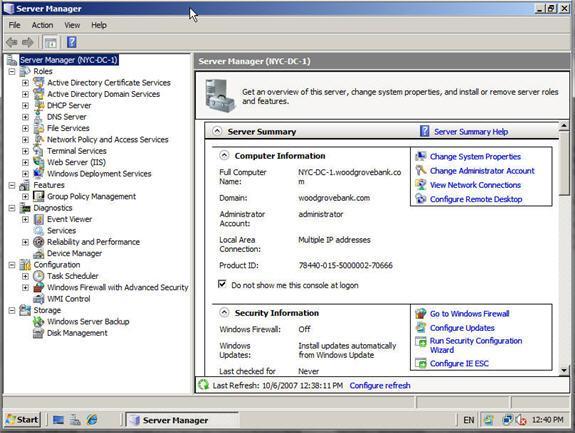Collapse the Roles tree node
575x433 pixels.
[x=12, y=71]
